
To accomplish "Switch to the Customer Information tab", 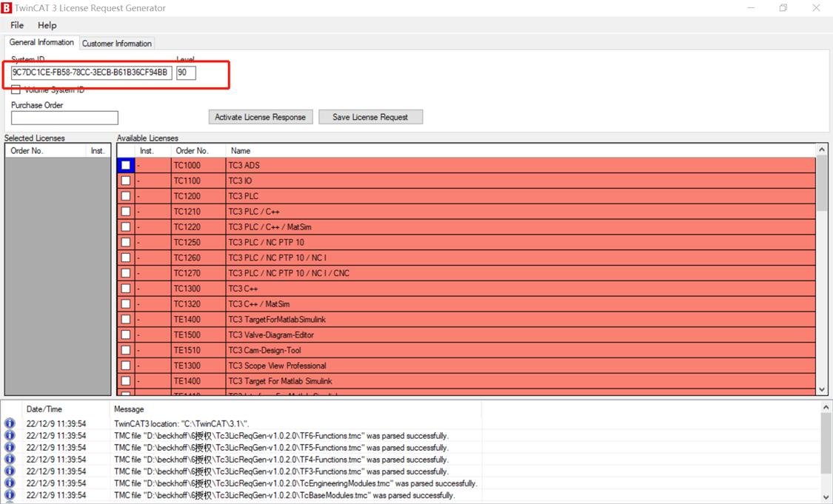I will tap(117, 44).
